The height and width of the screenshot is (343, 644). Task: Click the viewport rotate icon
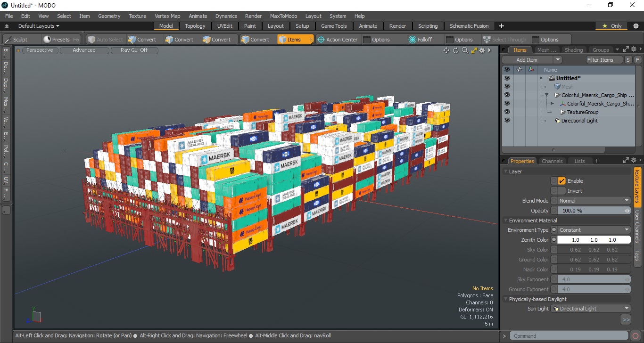(456, 50)
